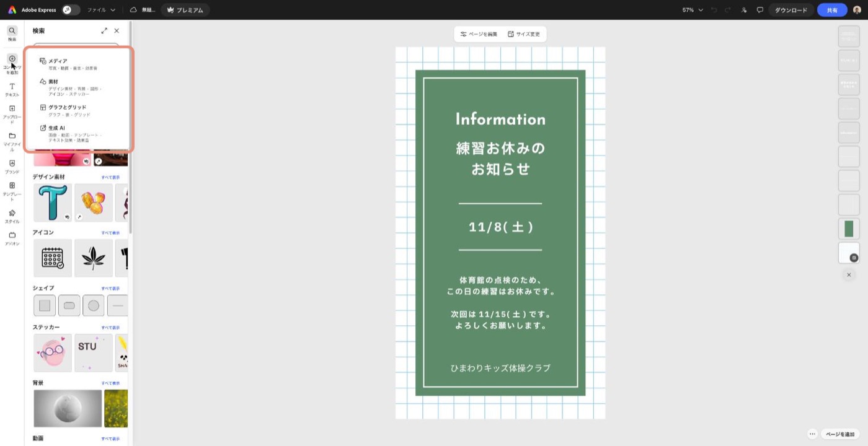This screenshot has height=446, width=868.
Task: Show all アイコン via すべて表示
Action: pyautogui.click(x=111, y=233)
